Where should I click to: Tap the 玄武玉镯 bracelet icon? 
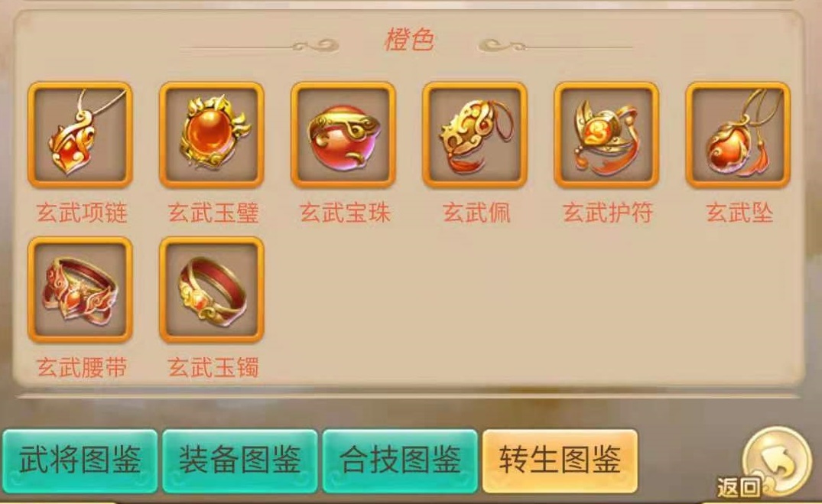pyautogui.click(x=212, y=290)
